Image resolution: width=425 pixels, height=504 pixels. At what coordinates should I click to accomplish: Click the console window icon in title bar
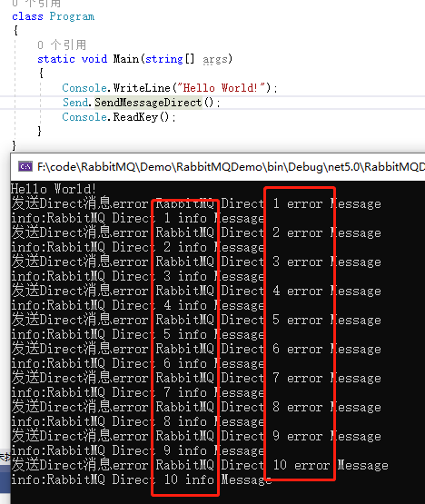click(x=25, y=166)
